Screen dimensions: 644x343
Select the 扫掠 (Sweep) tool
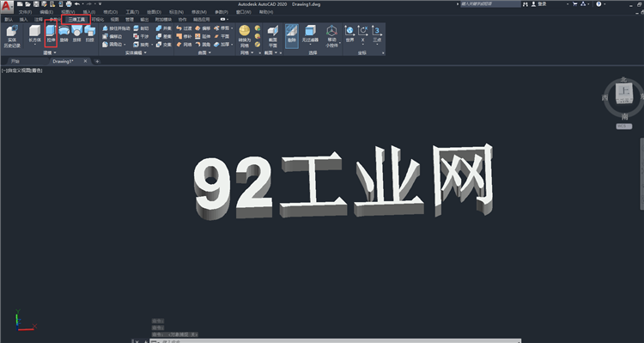click(x=89, y=34)
